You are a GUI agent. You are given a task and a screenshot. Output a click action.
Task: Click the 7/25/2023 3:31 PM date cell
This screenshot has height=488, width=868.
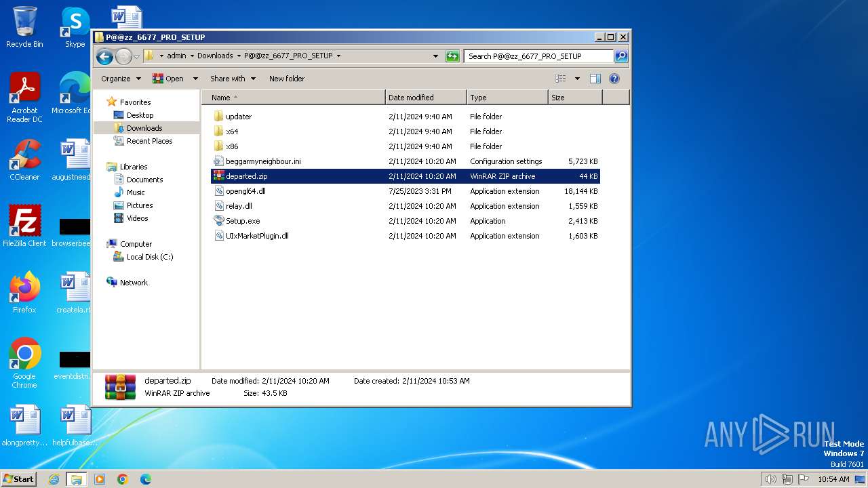pos(420,191)
